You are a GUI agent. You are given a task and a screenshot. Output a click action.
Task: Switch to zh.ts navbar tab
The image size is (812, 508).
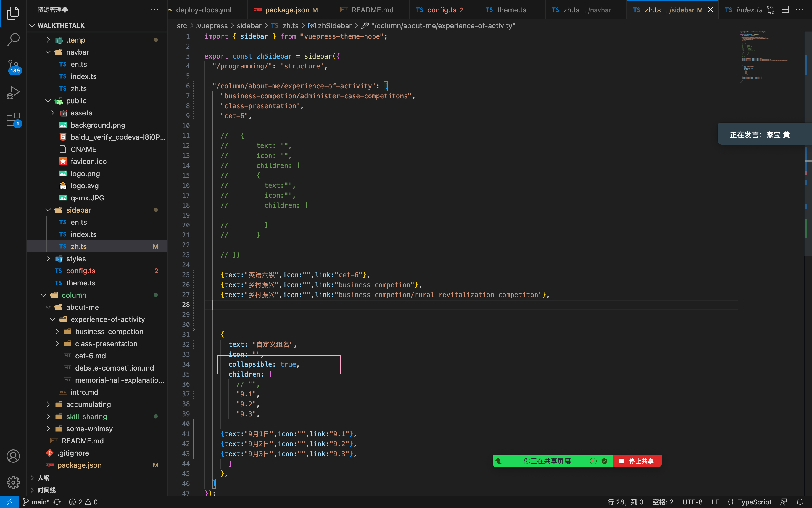pos(586,10)
